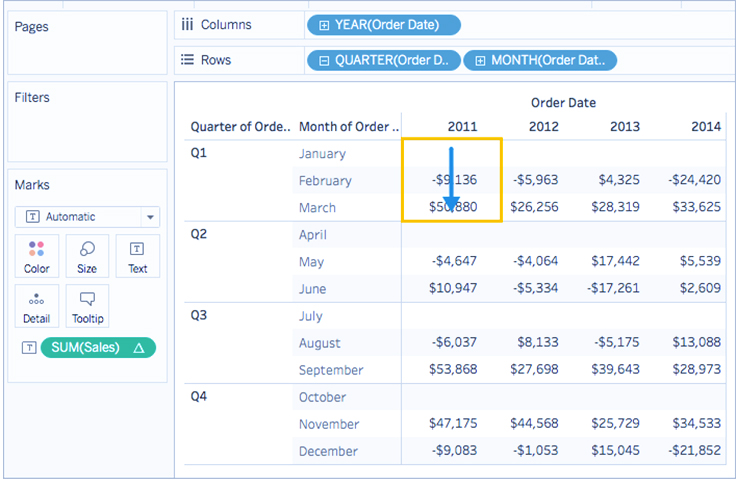Select the November row label
Screen dimensions: 736x486
coord(329,424)
